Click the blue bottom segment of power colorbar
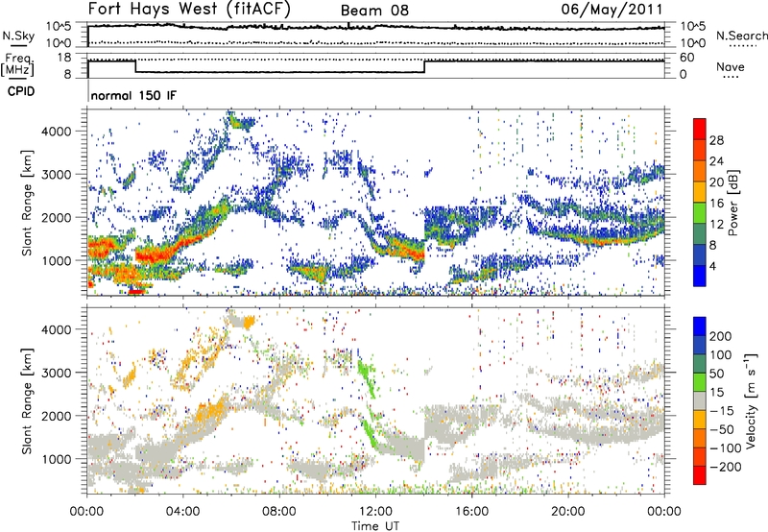 700,276
